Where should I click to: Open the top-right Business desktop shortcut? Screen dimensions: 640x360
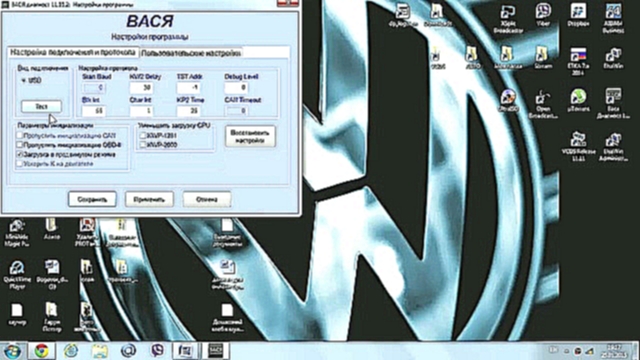[x=613, y=18]
